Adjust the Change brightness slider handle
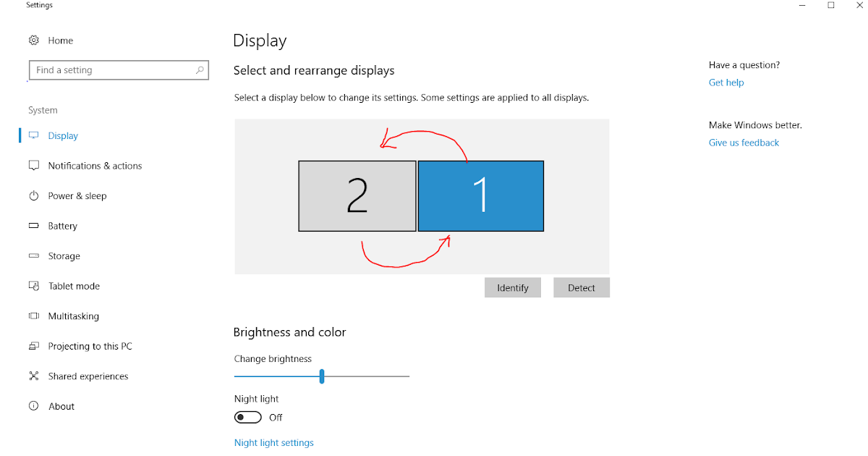Viewport: 868px width, 456px height. (321, 376)
